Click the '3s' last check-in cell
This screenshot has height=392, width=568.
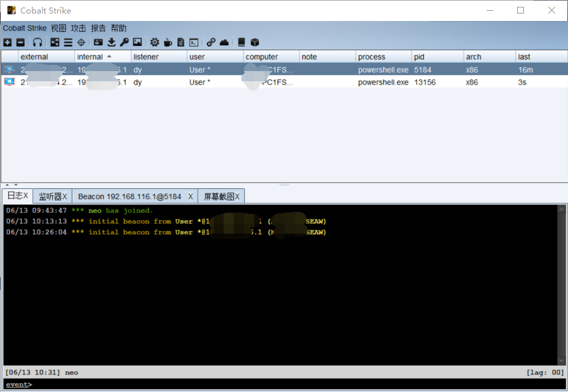(542, 82)
